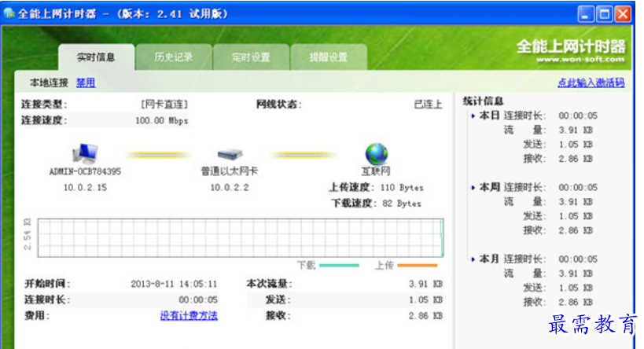Image resolution: width=644 pixels, height=349 pixels.
Task: Select the download speed 82 Bytes
Action: [x=402, y=204]
